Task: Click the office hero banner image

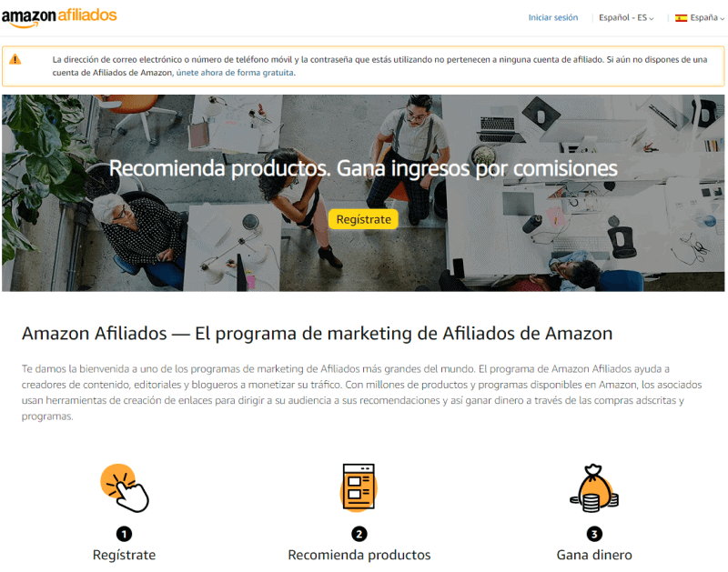Action: click(x=363, y=193)
